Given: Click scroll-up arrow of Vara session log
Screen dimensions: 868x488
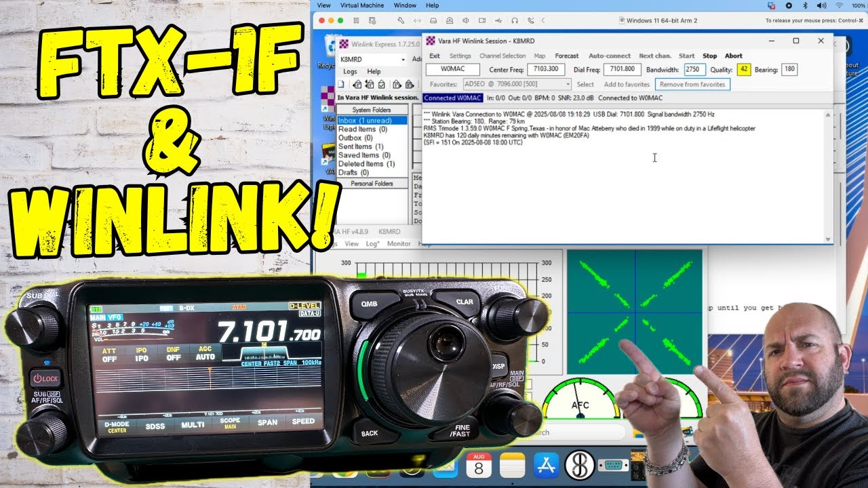Looking at the screenshot, I should click(x=828, y=115).
